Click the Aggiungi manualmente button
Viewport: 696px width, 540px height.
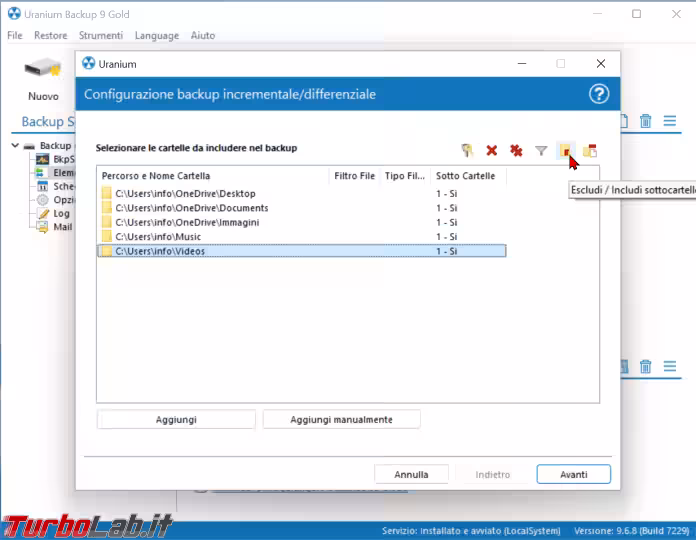(x=341, y=419)
